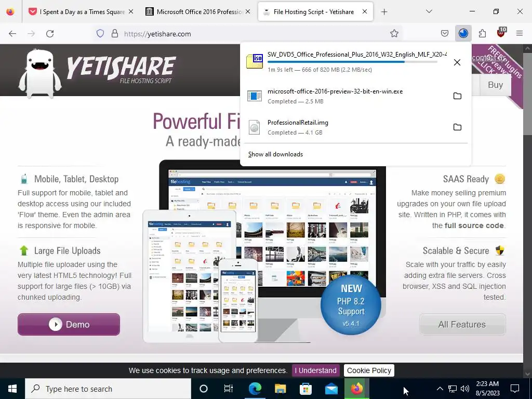Click the SAAS Ready coin icon
532x399 pixels.
point(500,179)
